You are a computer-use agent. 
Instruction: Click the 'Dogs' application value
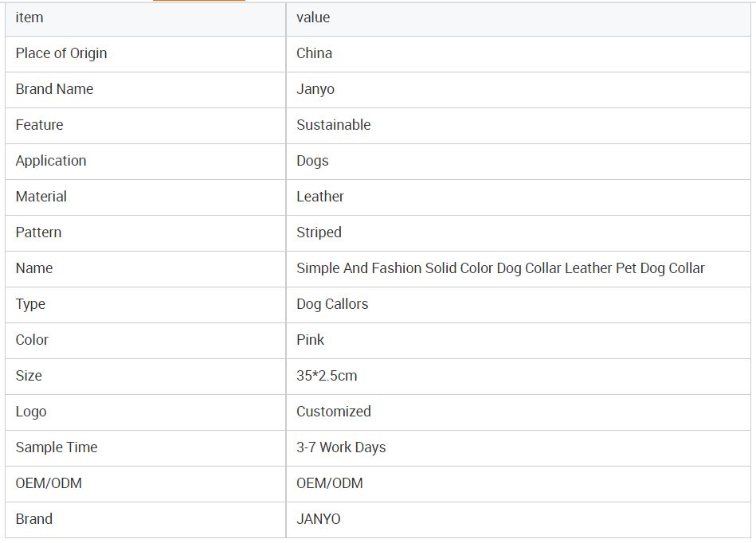pyautogui.click(x=312, y=161)
